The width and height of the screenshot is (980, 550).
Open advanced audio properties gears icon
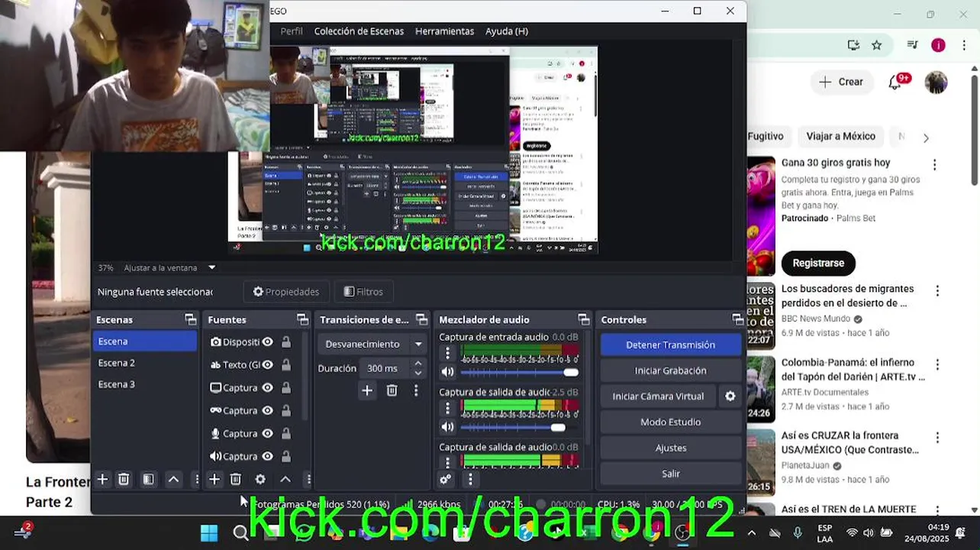tap(446, 480)
